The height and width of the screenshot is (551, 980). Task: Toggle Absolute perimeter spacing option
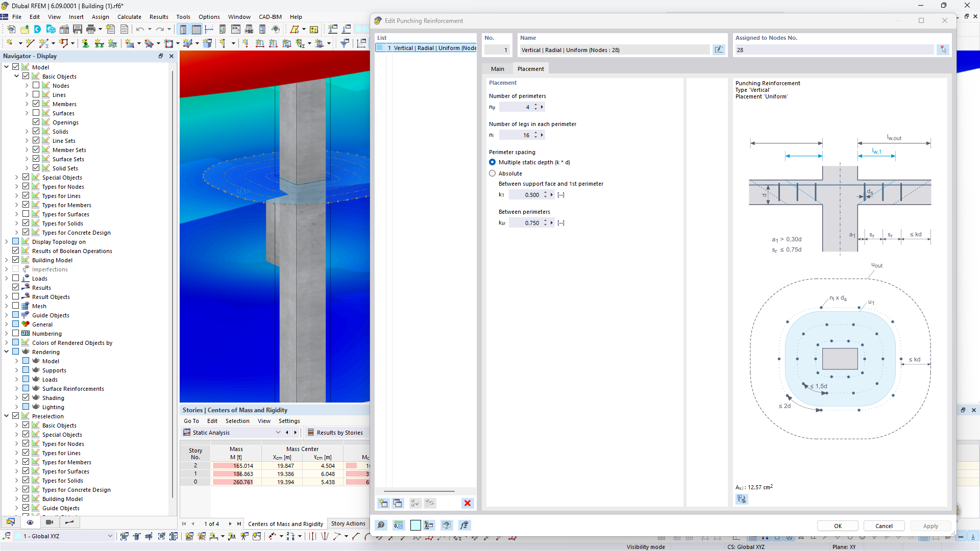pos(493,173)
